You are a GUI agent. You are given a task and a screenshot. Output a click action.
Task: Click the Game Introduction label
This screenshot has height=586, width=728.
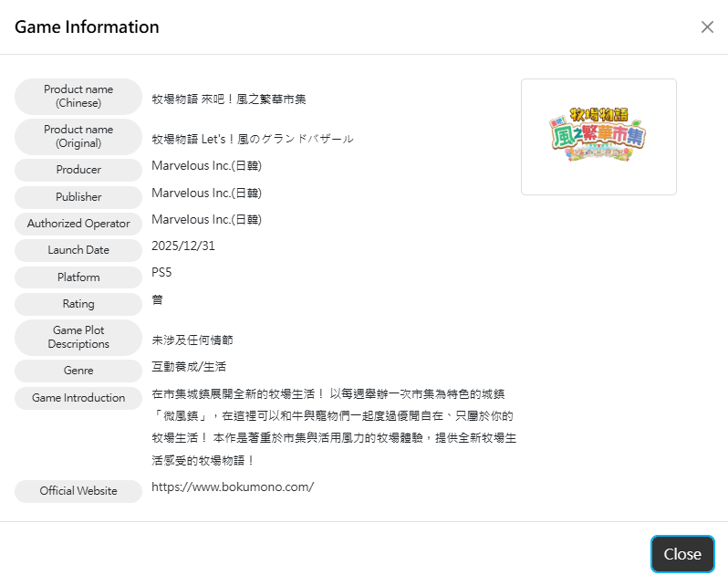pos(78,398)
